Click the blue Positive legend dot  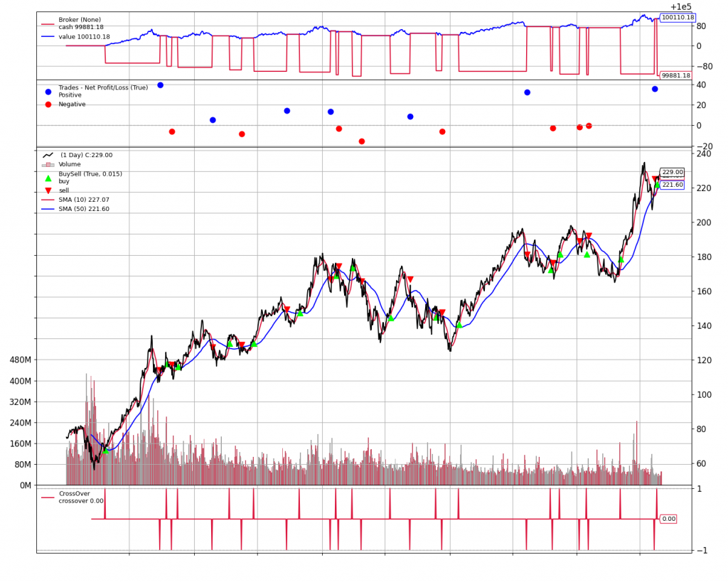[48, 92]
